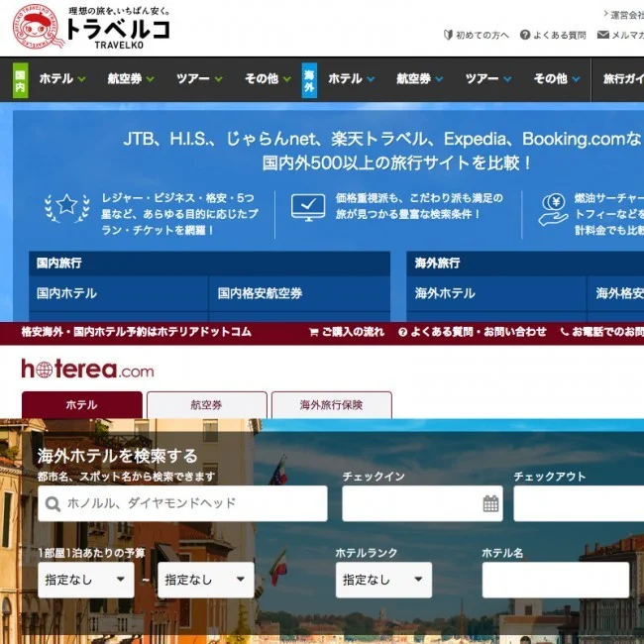644x644 pixels.
Task: Open the ホテルランク dropdown
Action: click(x=383, y=580)
